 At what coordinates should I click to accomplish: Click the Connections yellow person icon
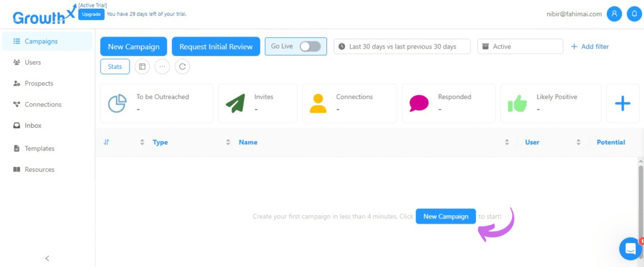318,104
